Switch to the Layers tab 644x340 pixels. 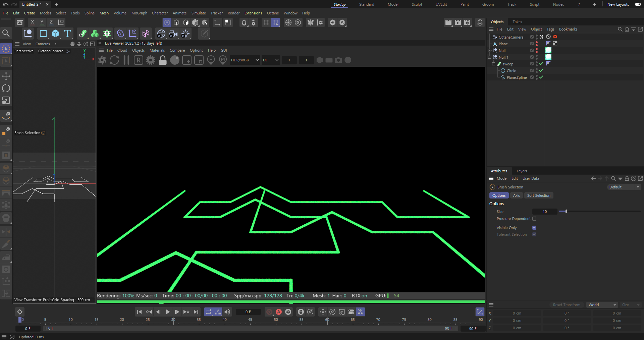click(522, 171)
